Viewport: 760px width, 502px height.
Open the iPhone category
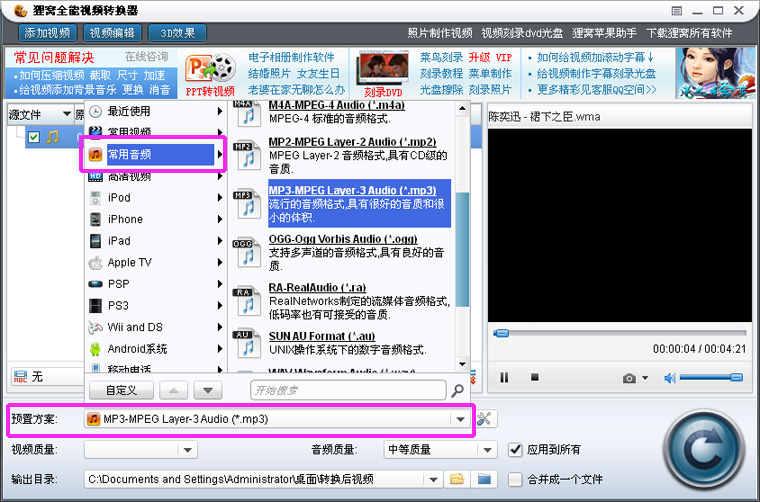(x=156, y=219)
